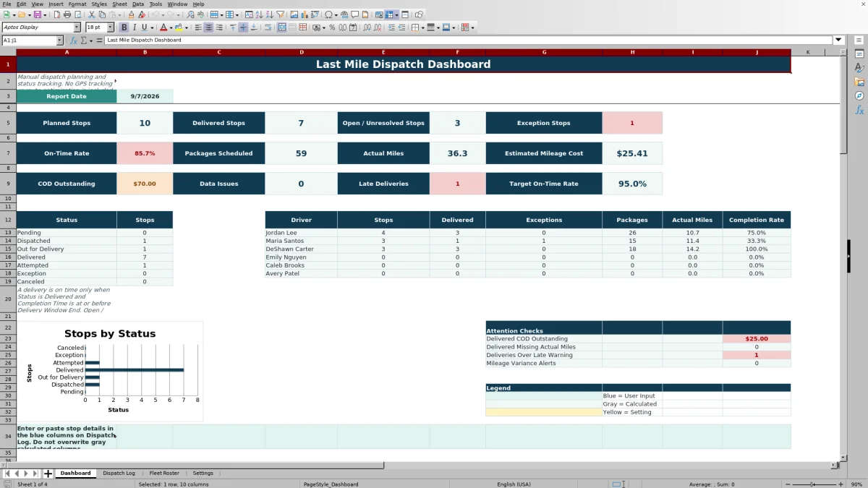
Task: Click the Increase Indent icon
Action: [392, 27]
